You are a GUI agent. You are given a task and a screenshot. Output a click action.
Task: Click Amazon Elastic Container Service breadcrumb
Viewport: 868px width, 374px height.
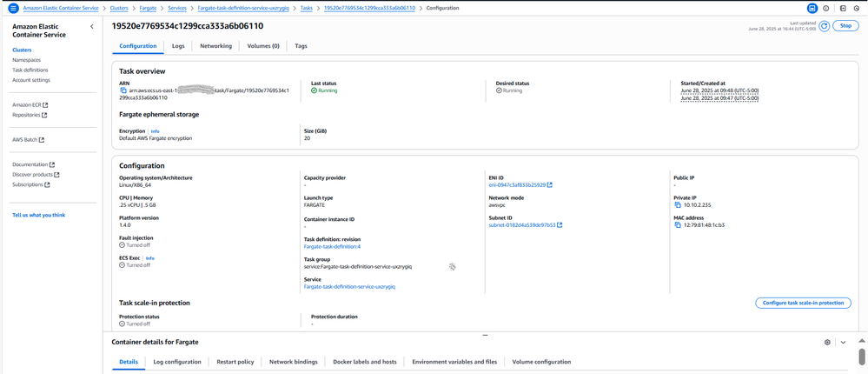(x=61, y=9)
